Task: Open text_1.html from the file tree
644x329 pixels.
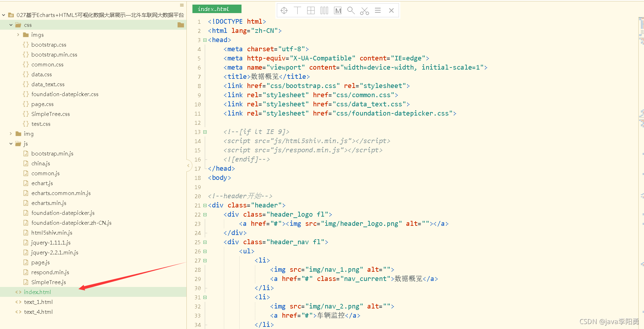Action: coord(38,302)
